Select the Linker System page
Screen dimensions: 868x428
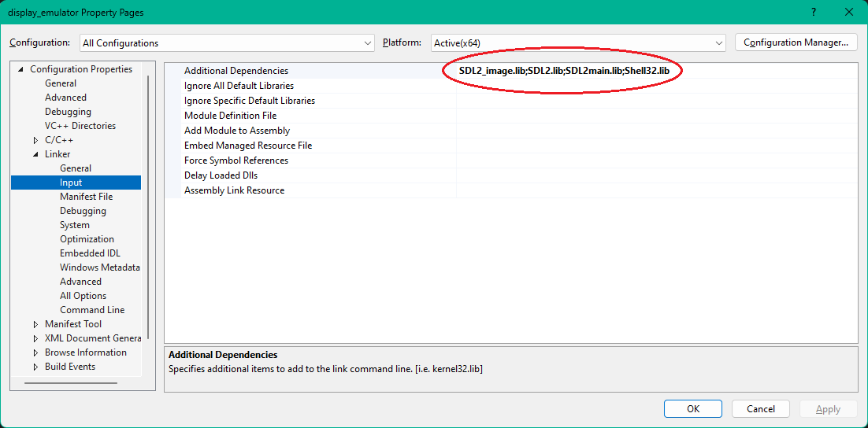pos(75,225)
